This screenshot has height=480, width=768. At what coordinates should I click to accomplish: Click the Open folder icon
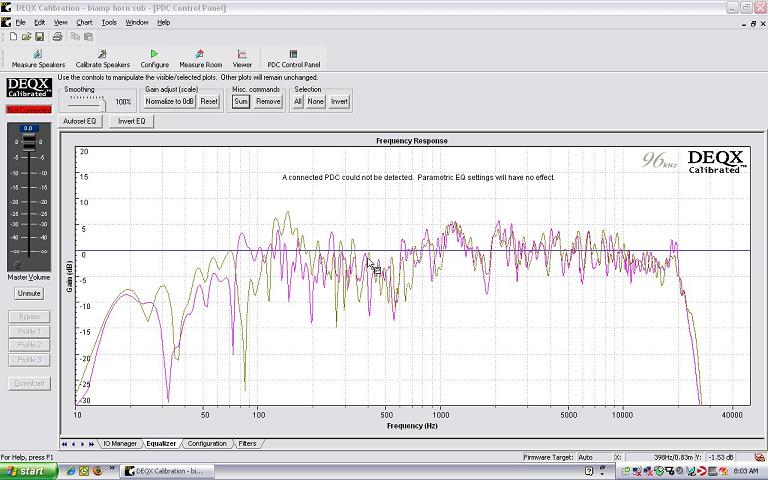26,37
